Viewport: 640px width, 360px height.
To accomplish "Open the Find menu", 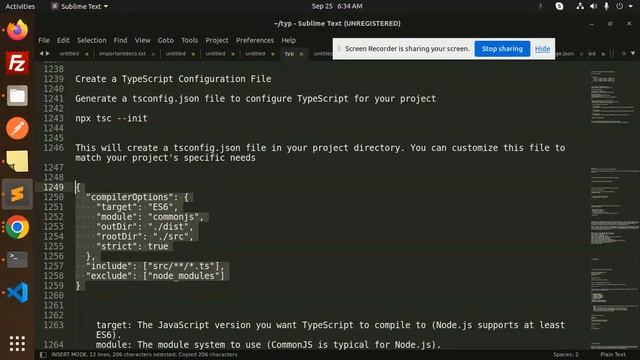I will [x=120, y=40].
